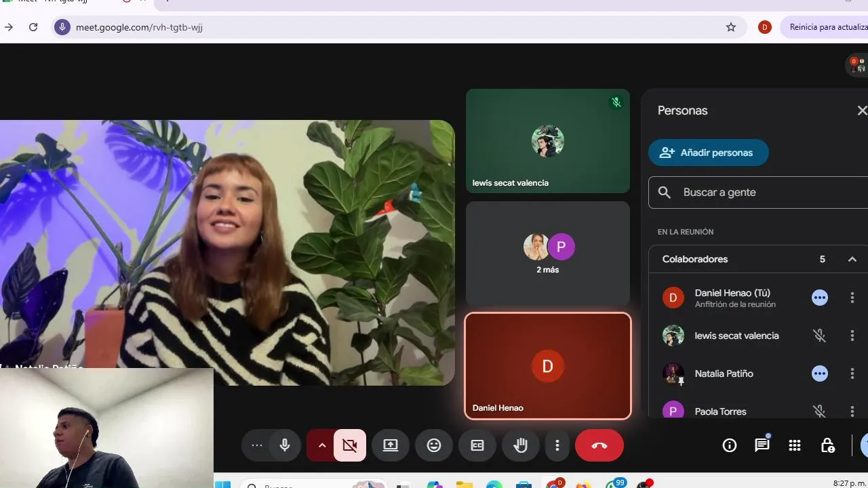Open more actions menu for Daniel Henao (Tú)
This screenshot has width=868, height=488.
[x=852, y=298]
